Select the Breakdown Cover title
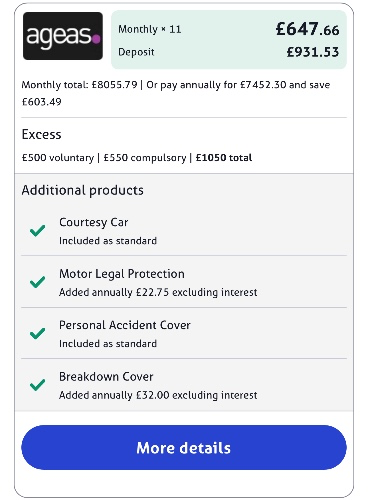This screenshot has width=368, height=500. pos(106,377)
